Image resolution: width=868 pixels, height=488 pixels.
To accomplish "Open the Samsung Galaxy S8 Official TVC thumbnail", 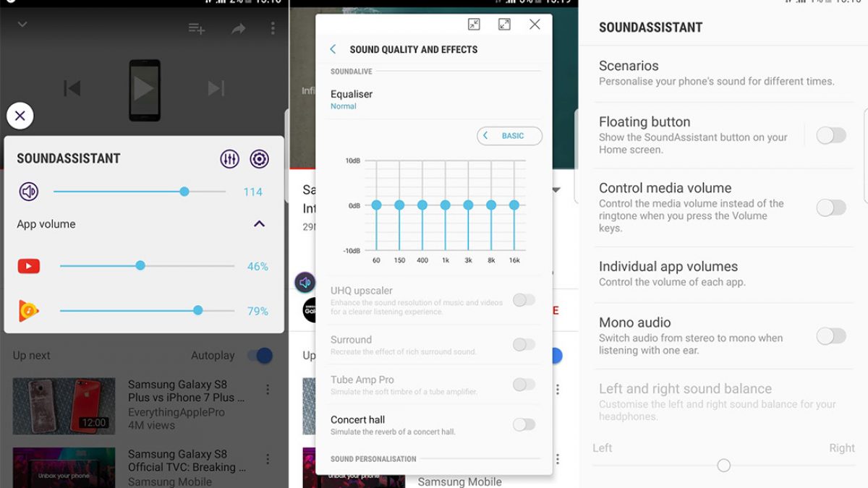I will pos(64,468).
